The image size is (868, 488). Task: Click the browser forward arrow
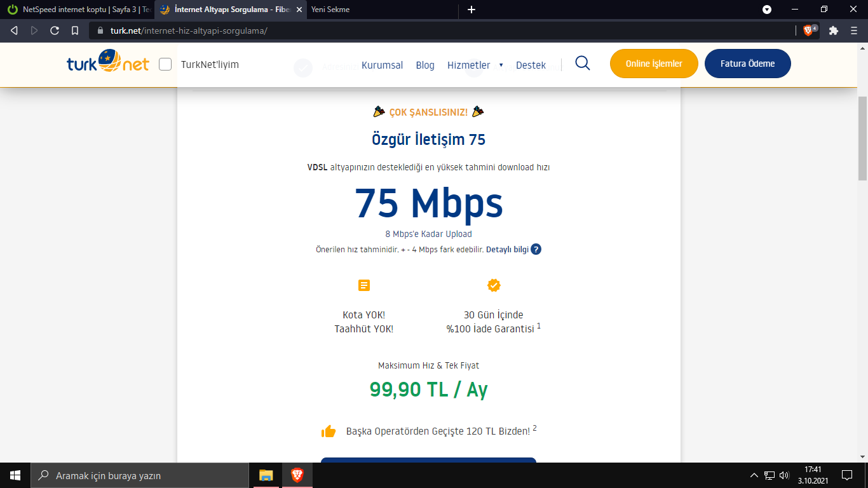(34, 30)
